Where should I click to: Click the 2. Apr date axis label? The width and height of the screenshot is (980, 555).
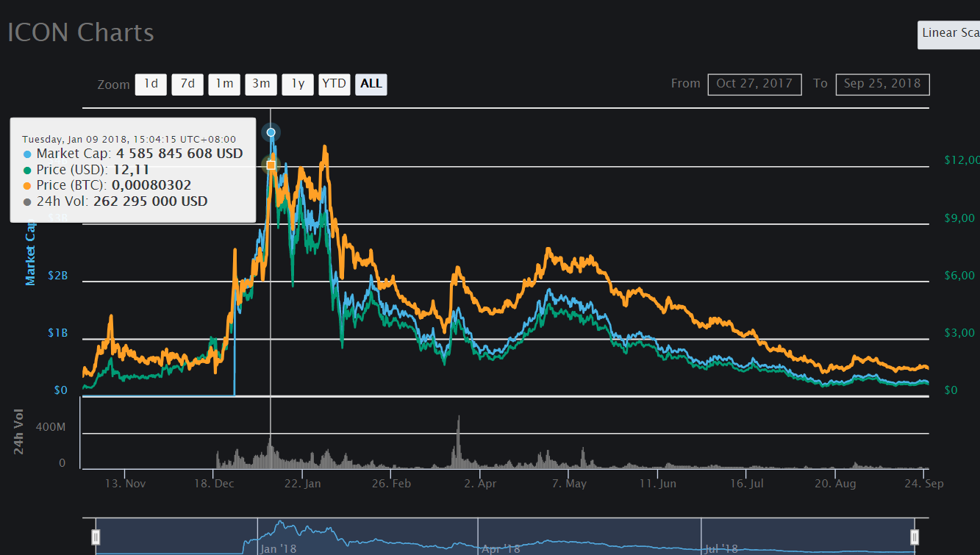481,484
